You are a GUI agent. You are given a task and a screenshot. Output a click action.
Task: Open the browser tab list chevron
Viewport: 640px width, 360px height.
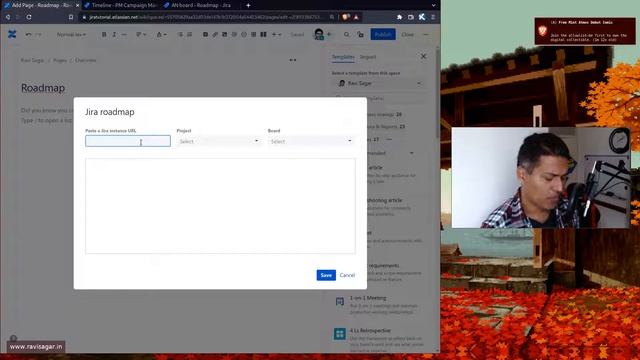433,5
